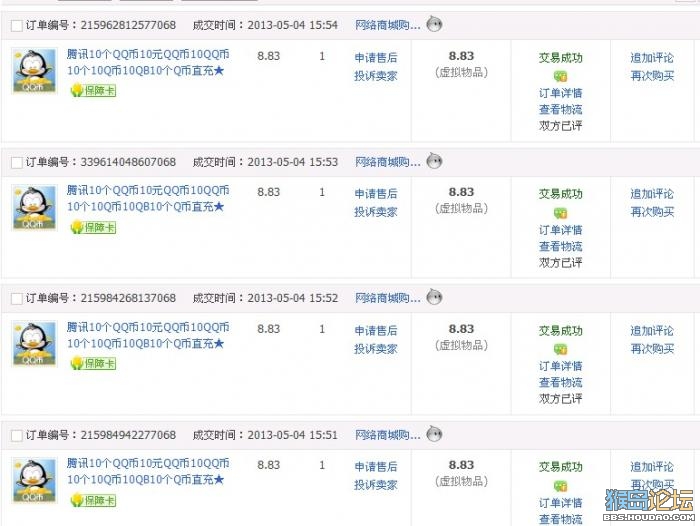This screenshot has height=526, width=700.
Task: Click Wangwang chat icon for 15:53 order
Action: 434,161
